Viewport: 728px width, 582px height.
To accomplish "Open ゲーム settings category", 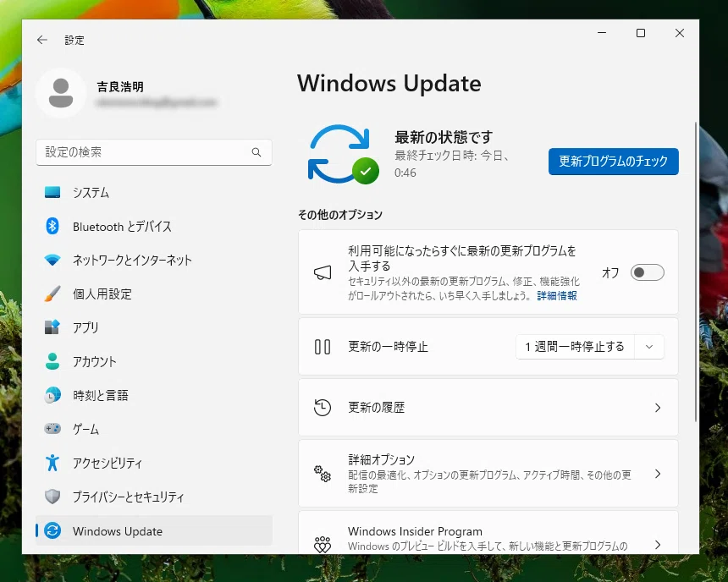I will 154,428.
